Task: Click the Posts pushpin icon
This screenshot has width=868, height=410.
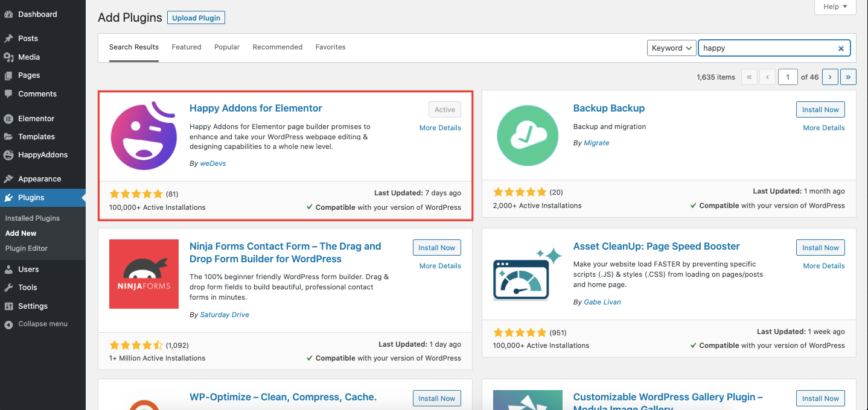Action: tap(8, 38)
